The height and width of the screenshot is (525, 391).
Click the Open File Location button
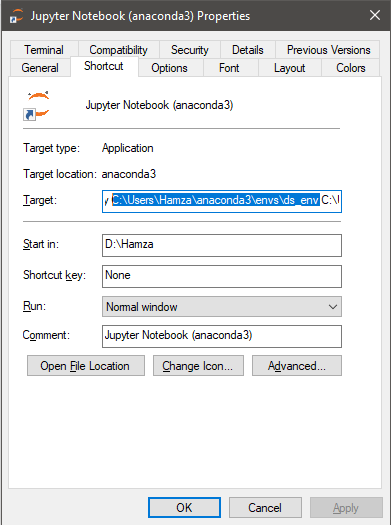86,366
